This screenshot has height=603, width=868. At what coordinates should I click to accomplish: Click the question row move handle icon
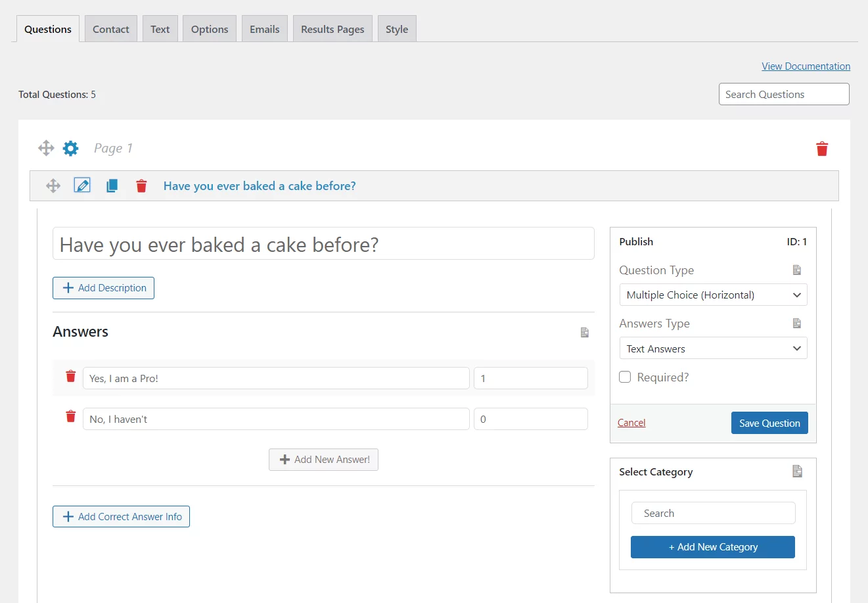[x=53, y=186]
